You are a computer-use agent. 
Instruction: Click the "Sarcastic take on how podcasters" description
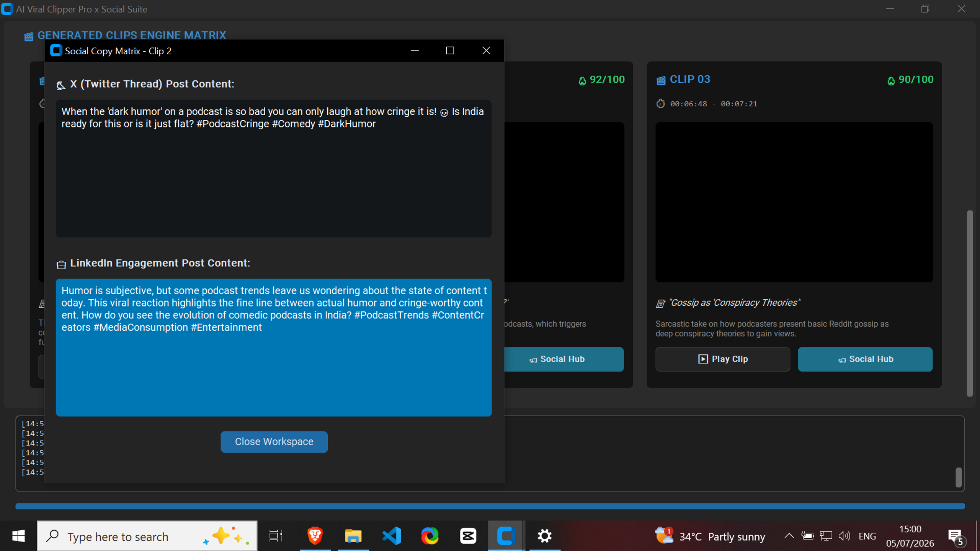tap(772, 329)
